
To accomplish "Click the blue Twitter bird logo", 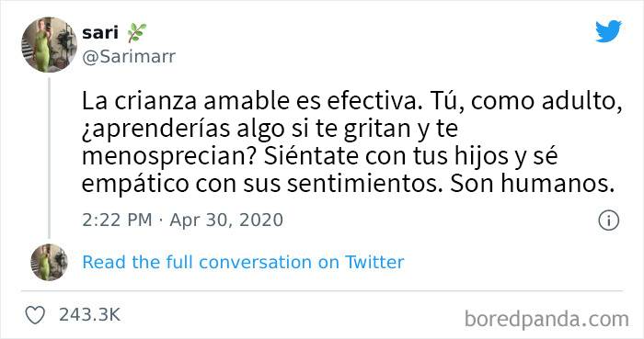I will [608, 31].
